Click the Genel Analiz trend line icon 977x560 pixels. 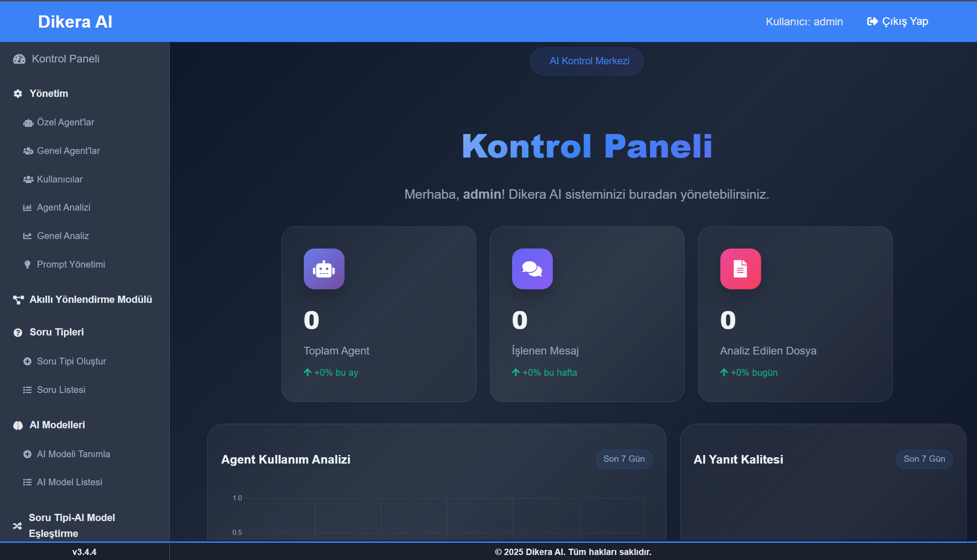click(28, 235)
